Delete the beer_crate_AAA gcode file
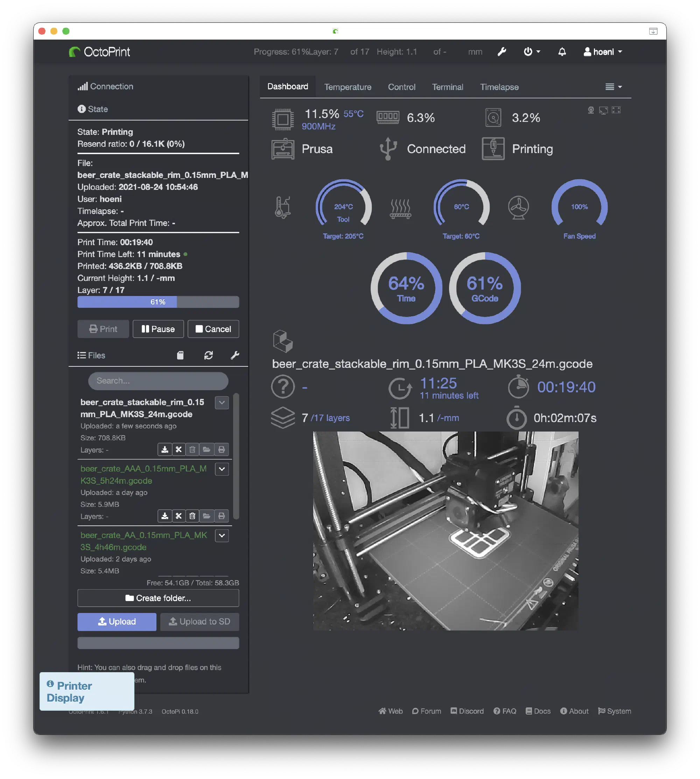The width and height of the screenshot is (700, 779). coord(192,516)
